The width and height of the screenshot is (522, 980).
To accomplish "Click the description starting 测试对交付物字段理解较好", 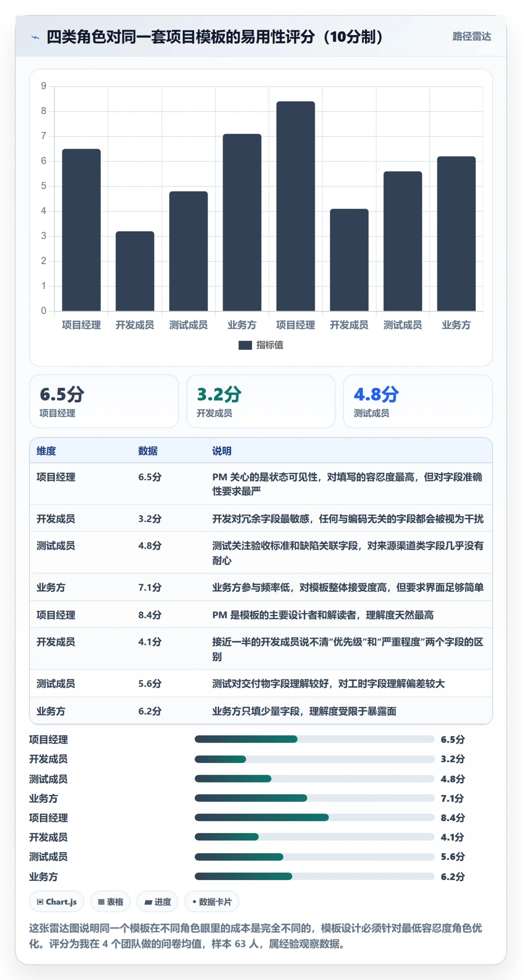I will point(328,683).
